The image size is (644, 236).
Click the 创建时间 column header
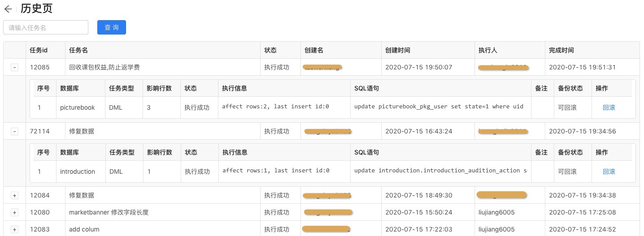[397, 50]
